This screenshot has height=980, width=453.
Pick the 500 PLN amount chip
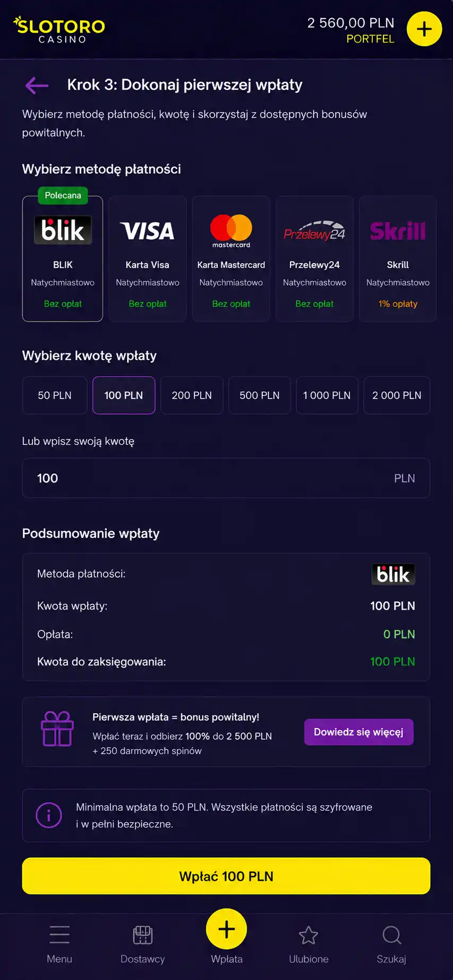(x=260, y=395)
